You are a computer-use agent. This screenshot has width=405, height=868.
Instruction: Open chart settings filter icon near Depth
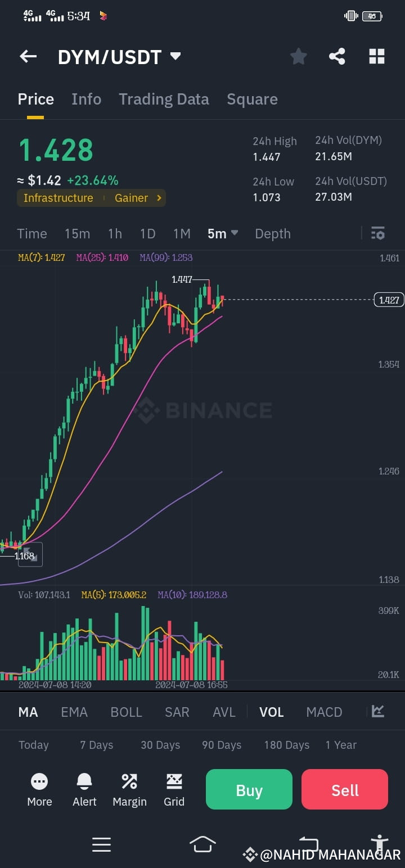377,233
